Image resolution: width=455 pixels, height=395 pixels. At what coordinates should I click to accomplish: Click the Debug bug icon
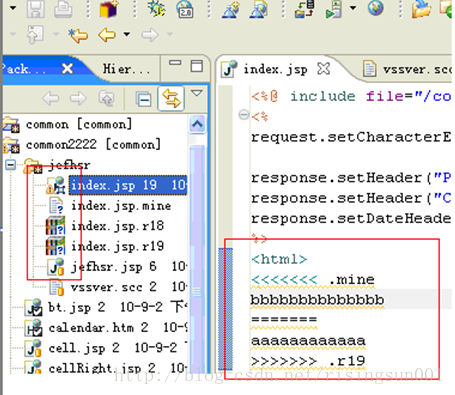(156, 8)
